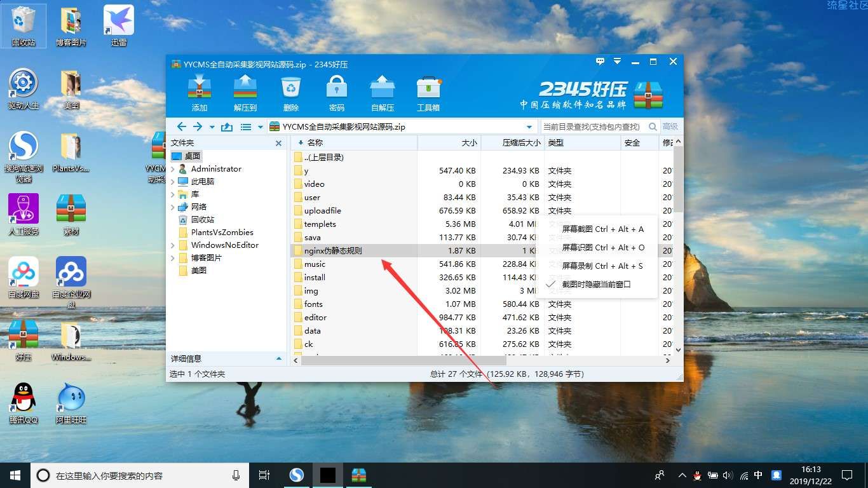Select the install folder row
868x488 pixels.
pos(482,277)
